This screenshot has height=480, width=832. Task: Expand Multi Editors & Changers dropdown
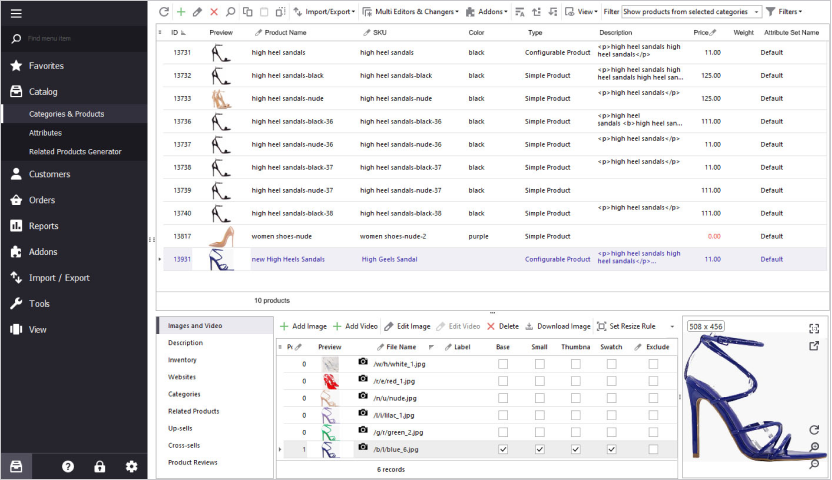click(x=416, y=12)
